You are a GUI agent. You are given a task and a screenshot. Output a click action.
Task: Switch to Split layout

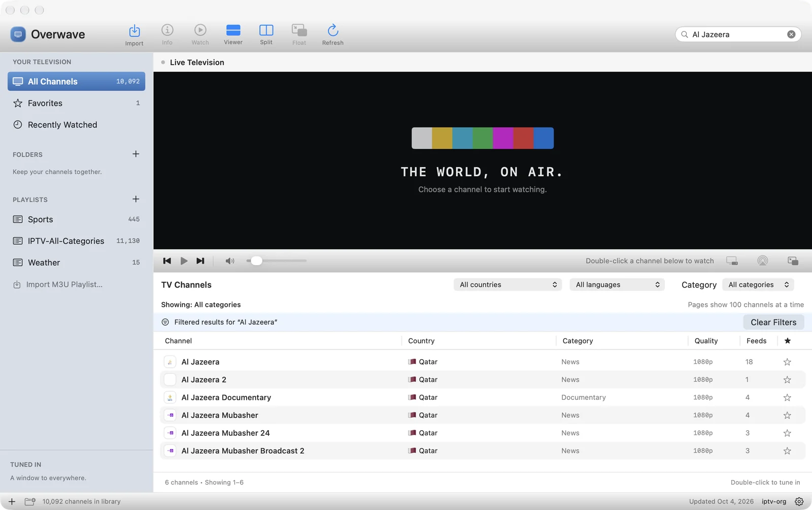266,35
